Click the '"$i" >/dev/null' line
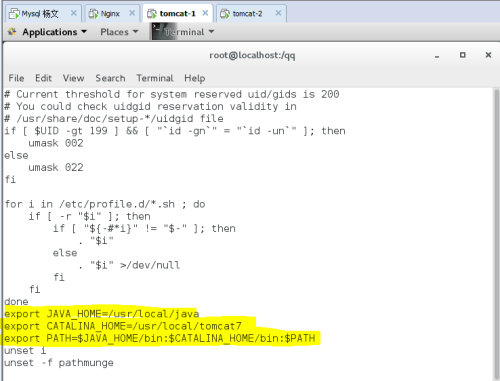 coord(129,265)
